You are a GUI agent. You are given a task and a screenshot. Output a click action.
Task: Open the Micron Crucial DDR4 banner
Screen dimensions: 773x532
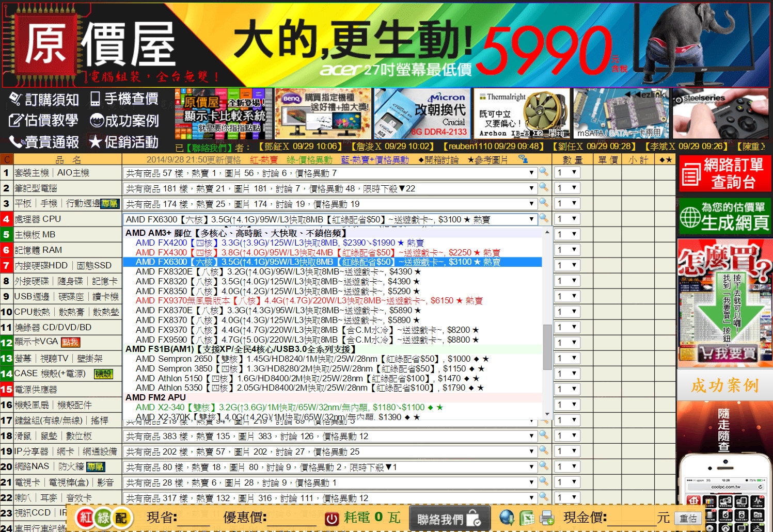(x=421, y=114)
